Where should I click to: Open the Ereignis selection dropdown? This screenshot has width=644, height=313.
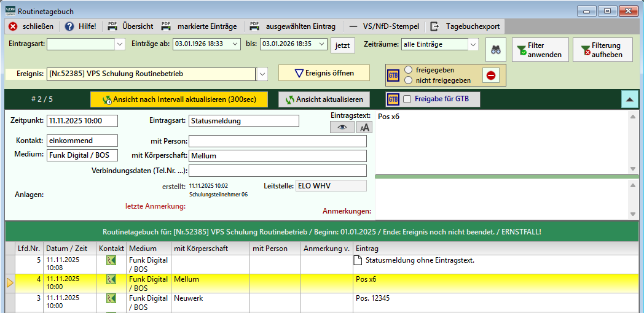[262, 74]
